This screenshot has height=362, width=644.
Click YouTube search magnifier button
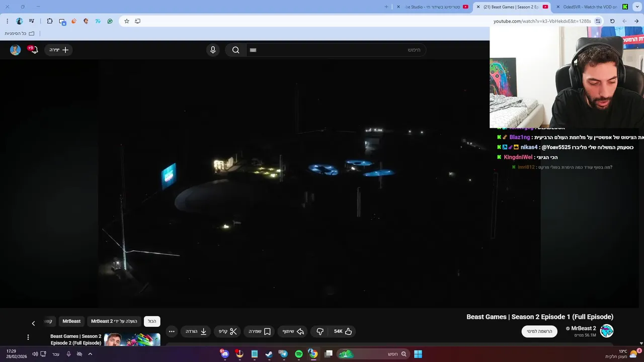tap(235, 50)
